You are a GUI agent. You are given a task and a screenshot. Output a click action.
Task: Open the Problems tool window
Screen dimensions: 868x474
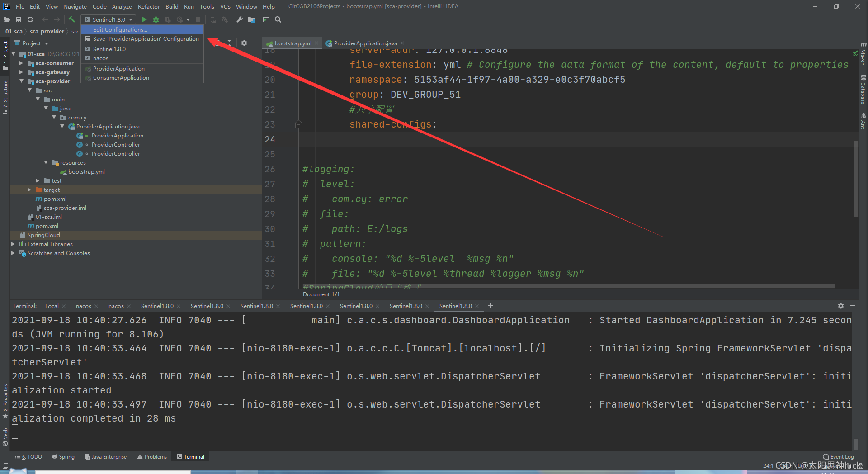[152, 457]
